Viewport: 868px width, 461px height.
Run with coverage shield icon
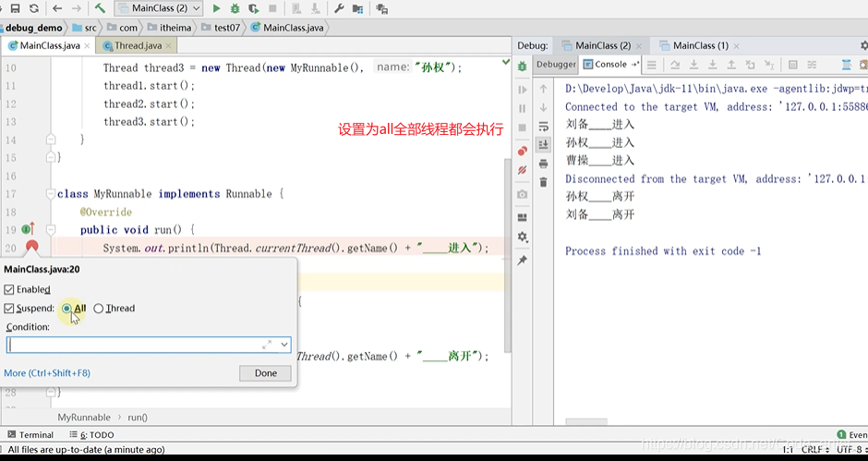pos(254,8)
